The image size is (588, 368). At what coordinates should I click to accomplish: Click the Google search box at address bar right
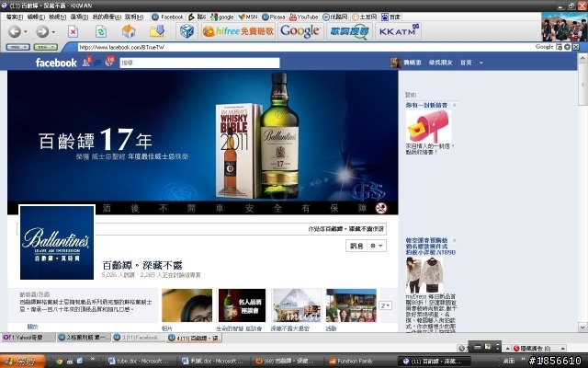[x=544, y=47]
